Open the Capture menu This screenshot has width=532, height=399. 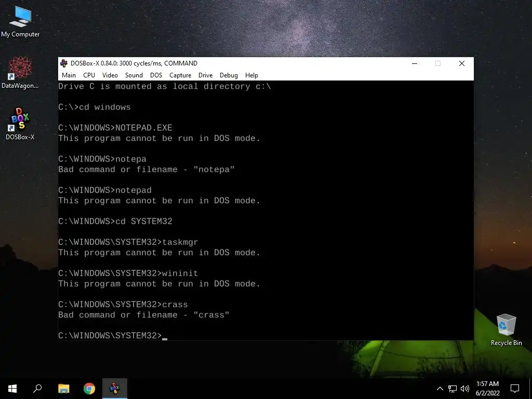click(x=180, y=75)
